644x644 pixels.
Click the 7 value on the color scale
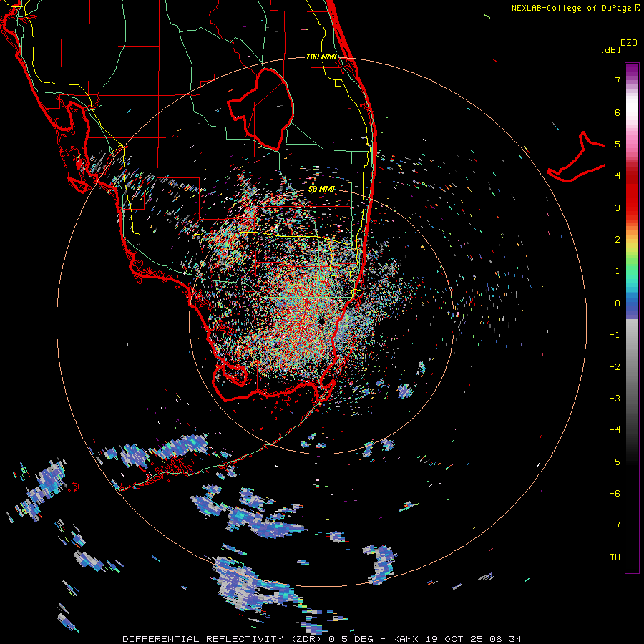[x=618, y=80]
